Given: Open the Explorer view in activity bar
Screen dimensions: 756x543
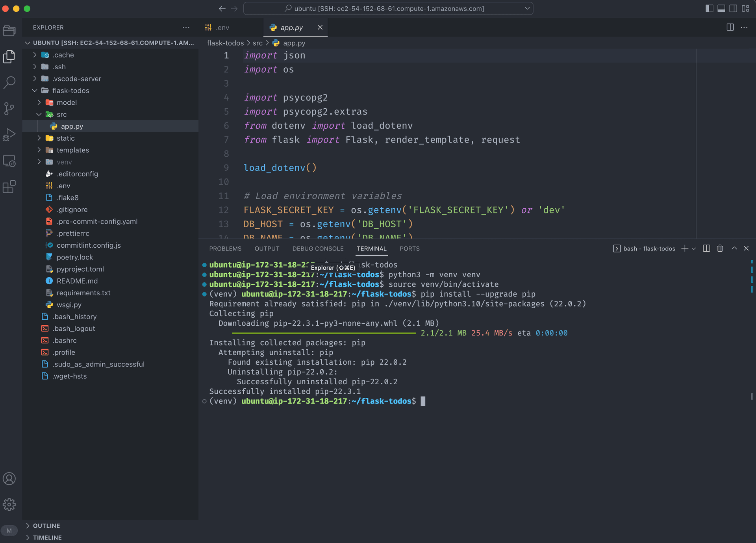Looking at the screenshot, I should point(9,56).
